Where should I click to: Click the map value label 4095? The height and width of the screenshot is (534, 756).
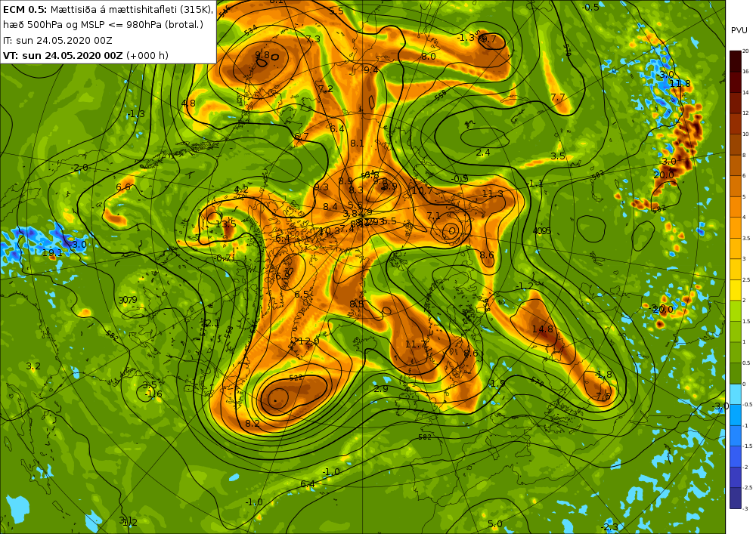[x=541, y=231]
